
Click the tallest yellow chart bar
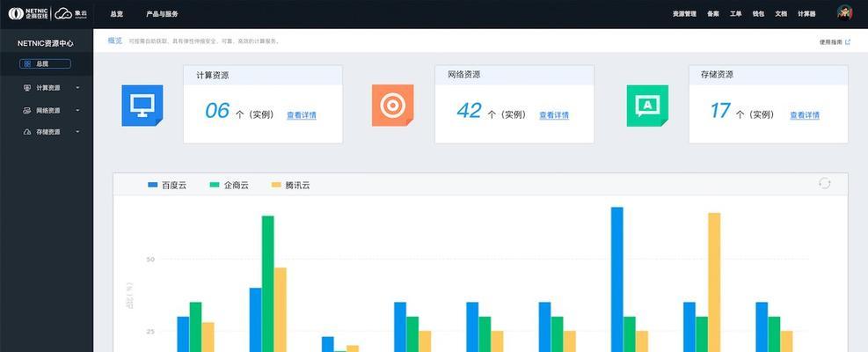pyautogui.click(x=714, y=282)
